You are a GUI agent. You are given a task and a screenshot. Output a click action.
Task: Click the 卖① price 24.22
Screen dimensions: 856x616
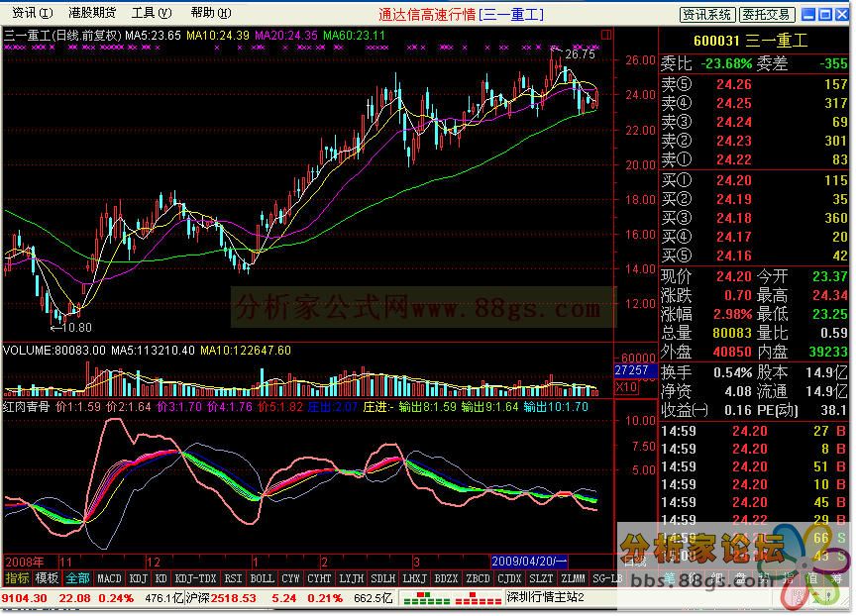click(734, 159)
